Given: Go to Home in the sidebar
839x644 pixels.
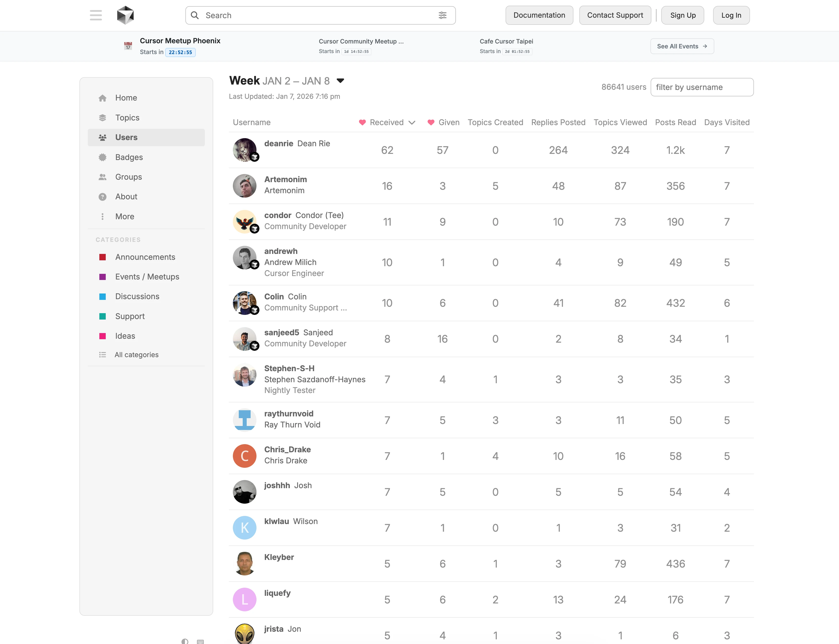Looking at the screenshot, I should click(x=126, y=98).
